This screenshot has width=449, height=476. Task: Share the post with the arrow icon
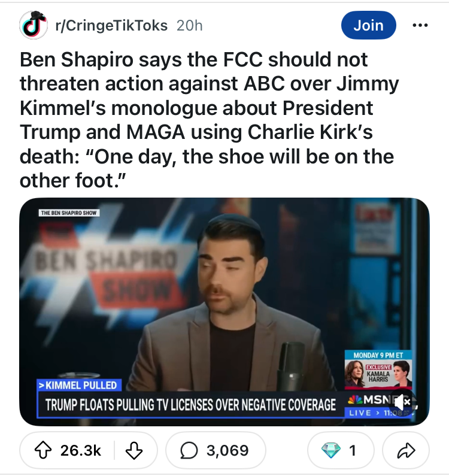coord(408,450)
